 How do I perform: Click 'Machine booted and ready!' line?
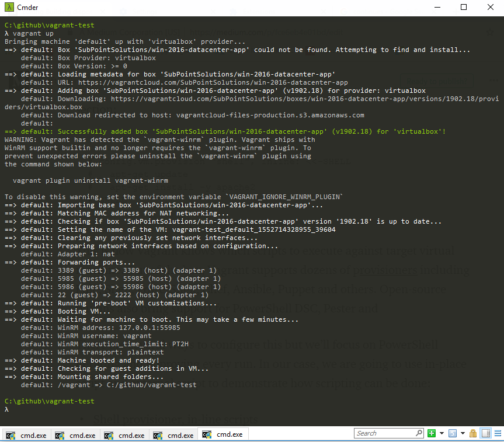(x=82, y=360)
